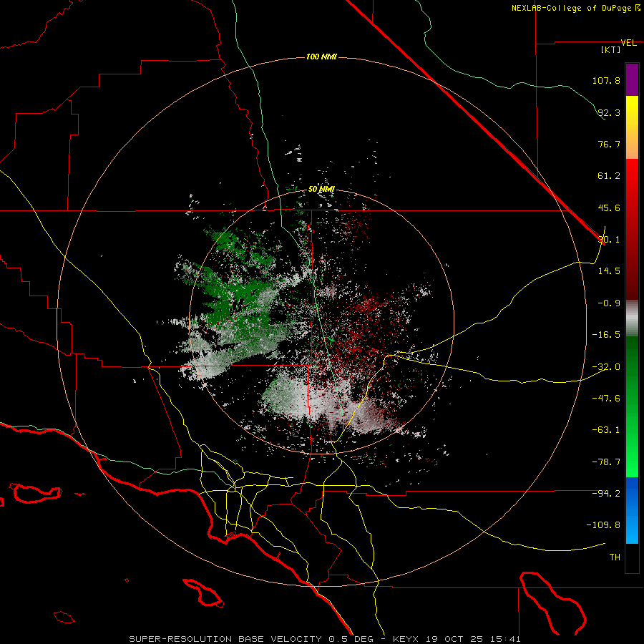Select the -109.8 scale value

[x=603, y=525]
